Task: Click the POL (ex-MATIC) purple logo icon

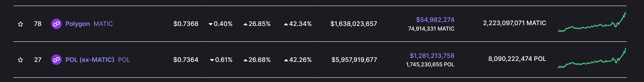Action: pos(56,59)
